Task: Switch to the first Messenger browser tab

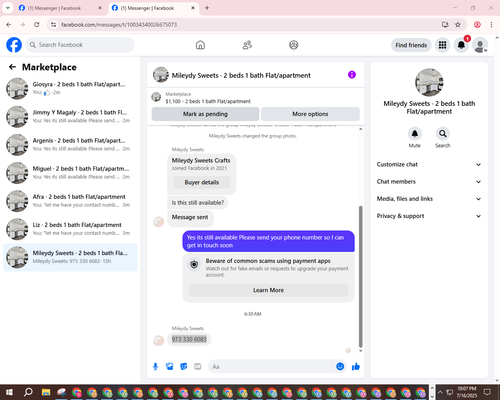Action: (x=60, y=8)
